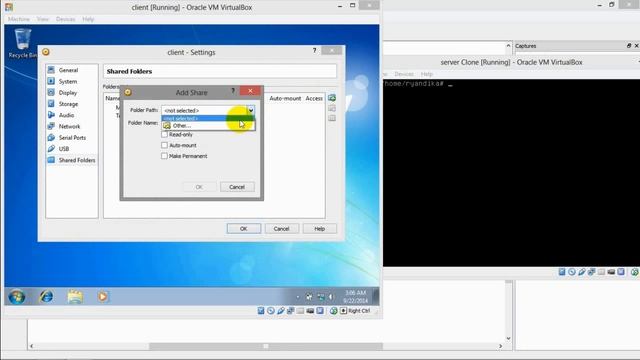Click the server Clone terminal prompt

[x=417, y=84]
